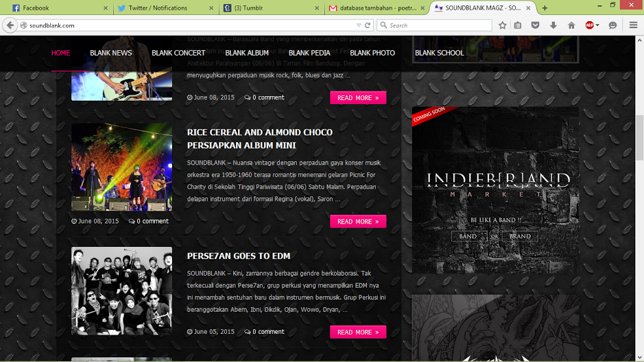Close the SOUNDBLANK MAGZ tab
The width and height of the screenshot is (644, 362).
[x=528, y=8]
